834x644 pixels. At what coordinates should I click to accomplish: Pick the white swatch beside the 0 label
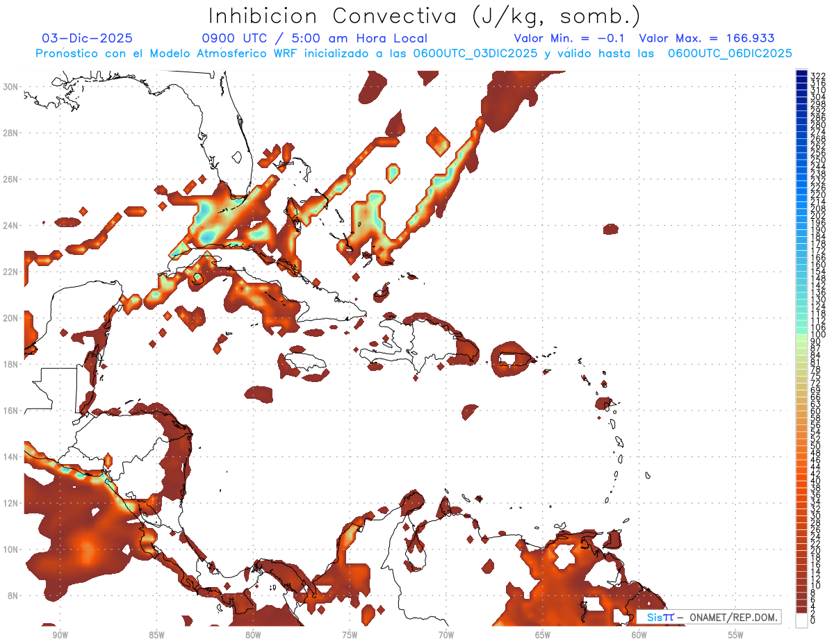click(801, 620)
